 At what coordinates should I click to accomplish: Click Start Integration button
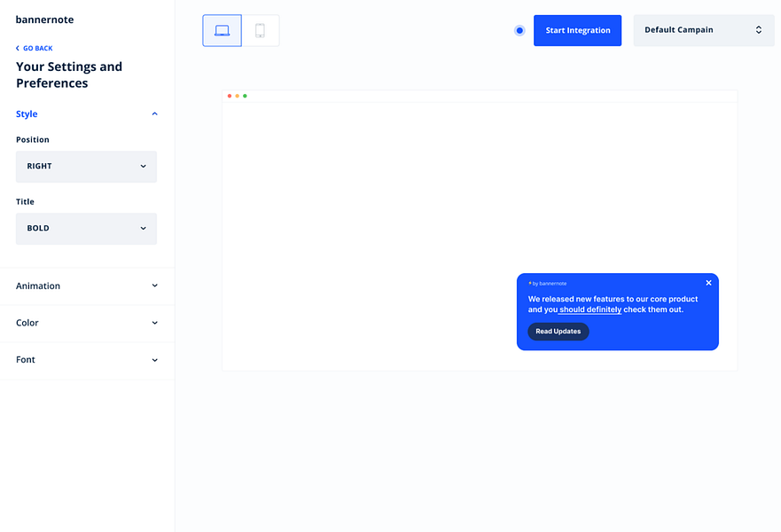pos(577,30)
